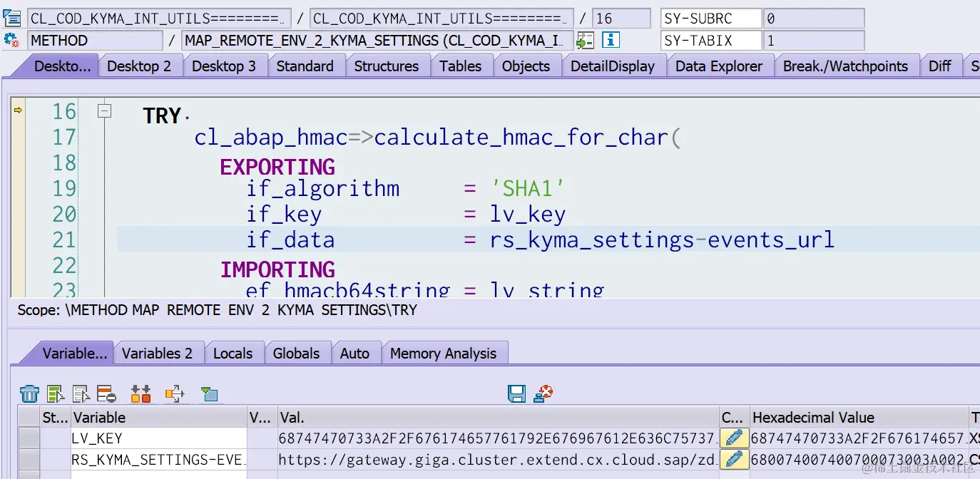
Task: Select the LV_KEY row selector button
Action: pos(29,438)
